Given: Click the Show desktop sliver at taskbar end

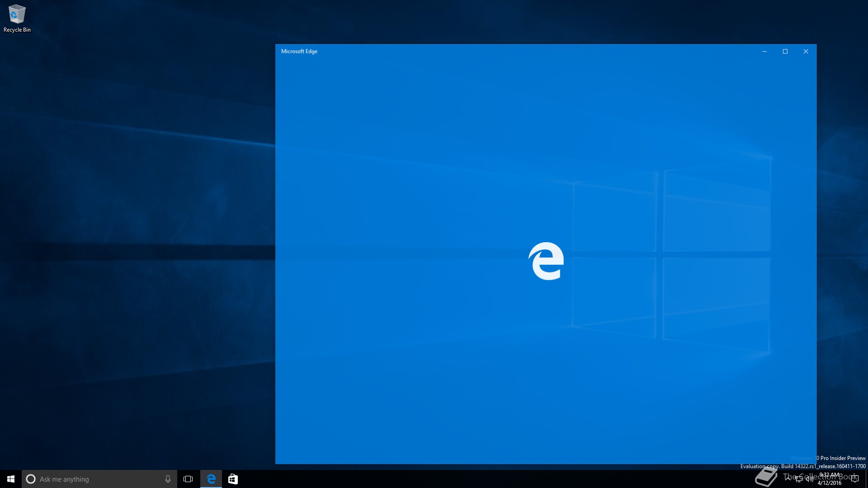Looking at the screenshot, I should pos(866,479).
